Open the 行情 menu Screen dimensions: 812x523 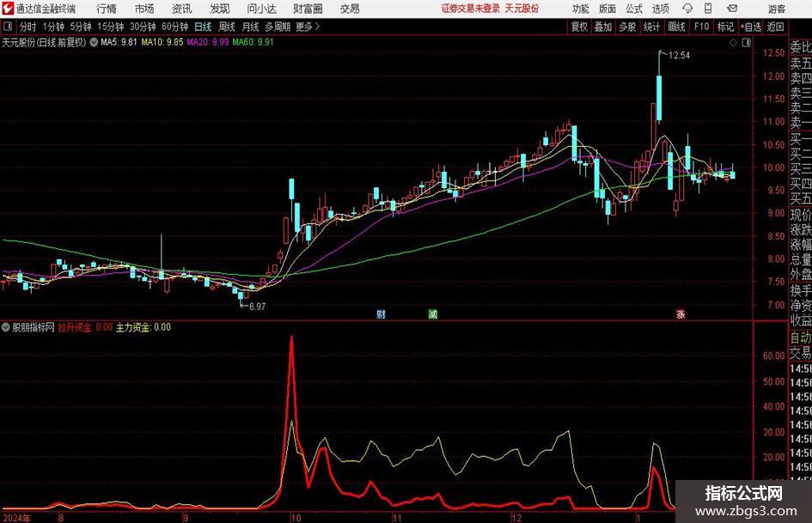[x=107, y=9]
